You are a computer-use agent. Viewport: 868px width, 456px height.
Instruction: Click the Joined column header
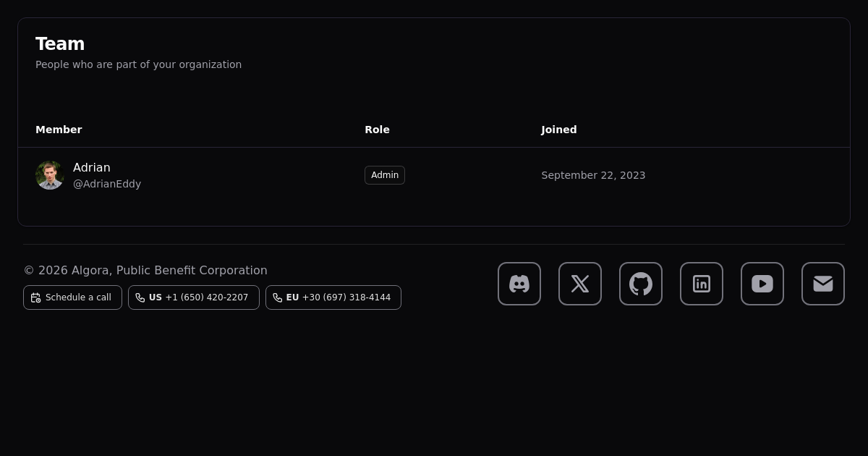(558, 130)
